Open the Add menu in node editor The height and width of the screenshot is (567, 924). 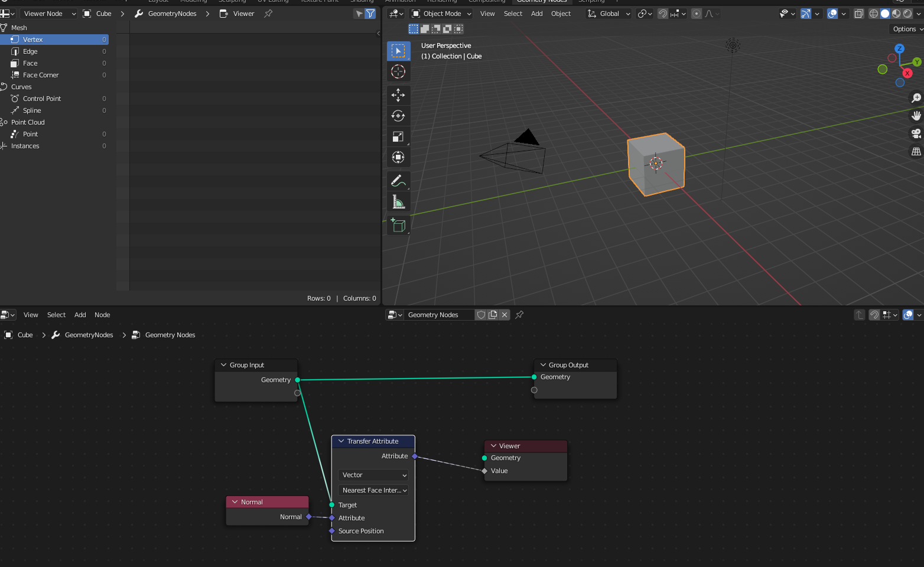point(80,315)
